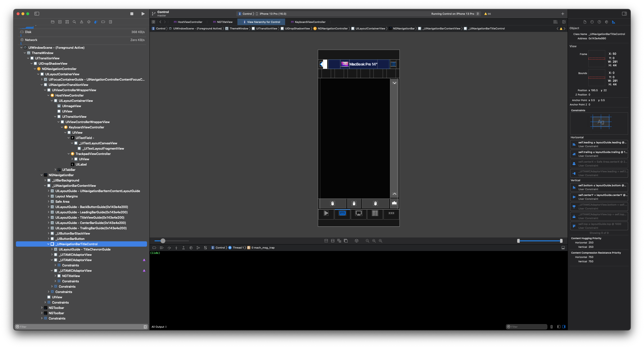Collapse the _UINavigationBarTitleControl tree node
Image resolution: width=644 pixels, height=348 pixels.
[x=48, y=244]
